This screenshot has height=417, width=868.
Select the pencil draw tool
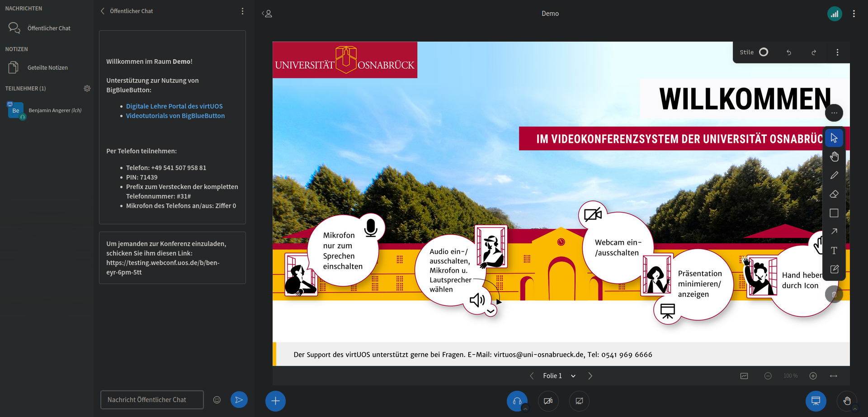pyautogui.click(x=834, y=175)
